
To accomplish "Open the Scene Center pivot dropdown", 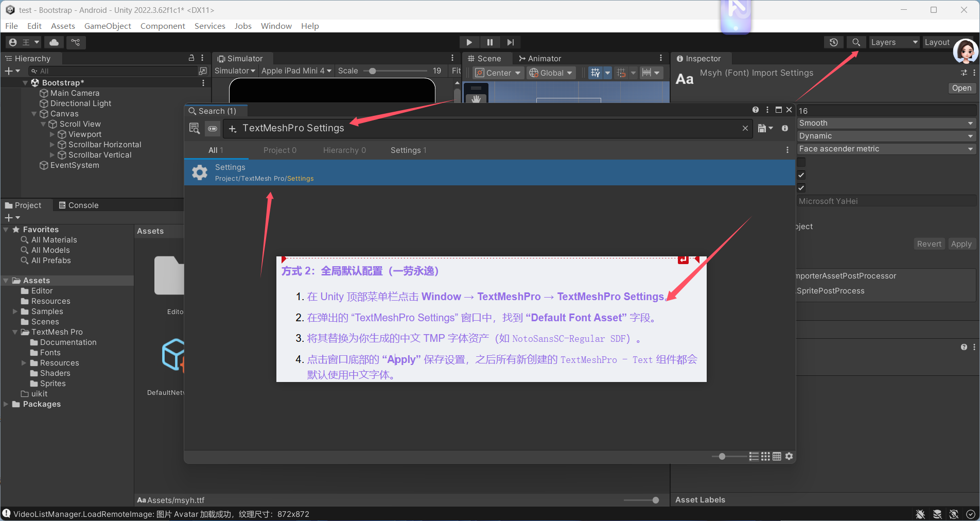I will (498, 73).
